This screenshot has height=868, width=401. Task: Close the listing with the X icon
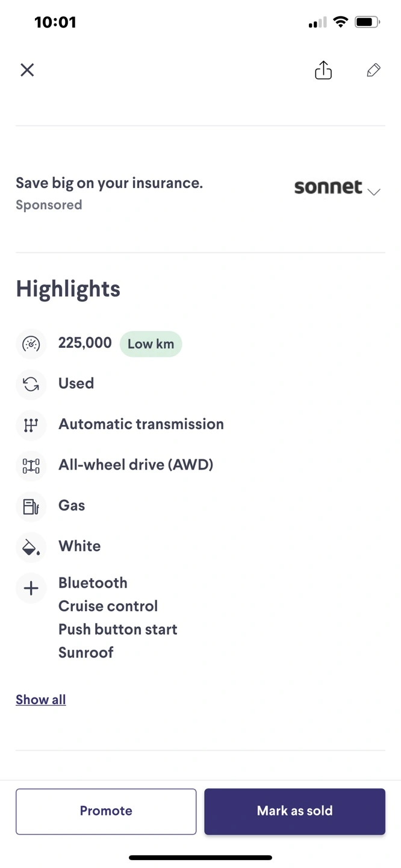point(27,70)
